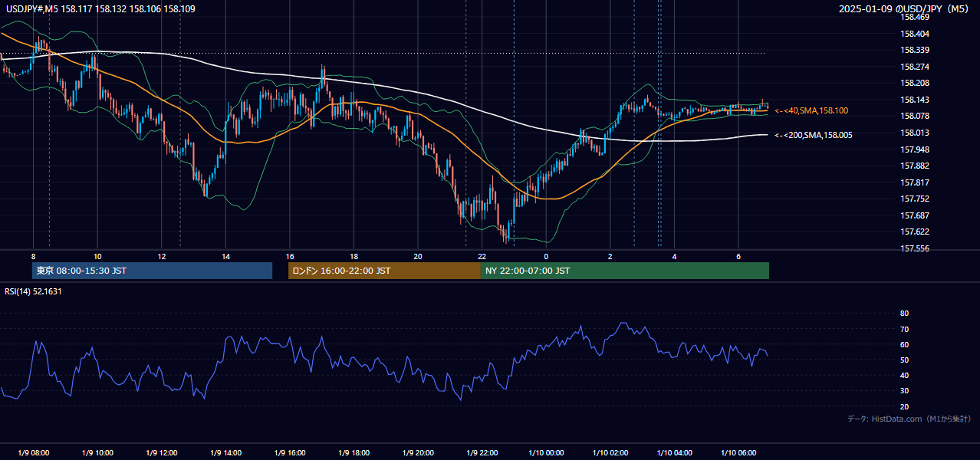
Task: Click price level 158.404 on the axis
Action: coord(914,34)
